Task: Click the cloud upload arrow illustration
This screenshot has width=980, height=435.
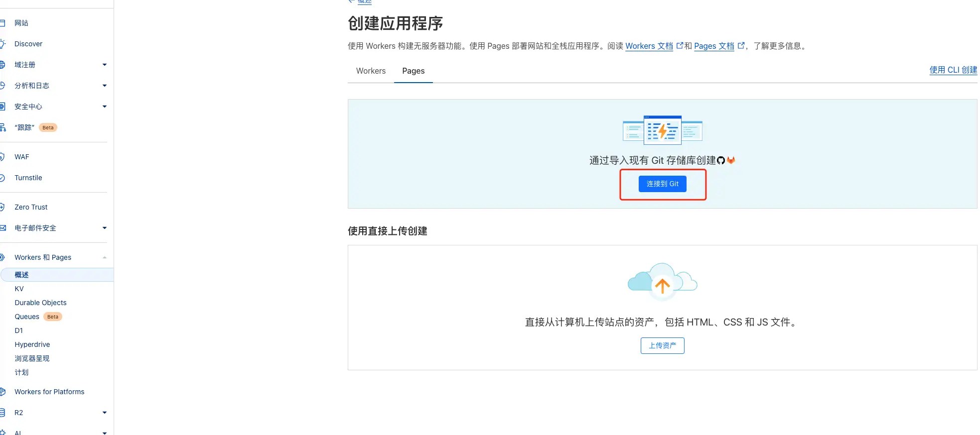Action: pos(662,282)
